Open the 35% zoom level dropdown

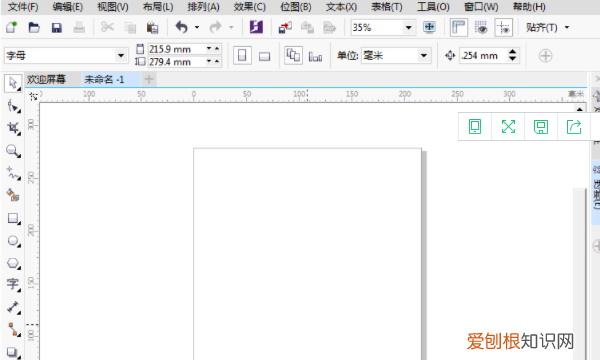click(x=409, y=28)
